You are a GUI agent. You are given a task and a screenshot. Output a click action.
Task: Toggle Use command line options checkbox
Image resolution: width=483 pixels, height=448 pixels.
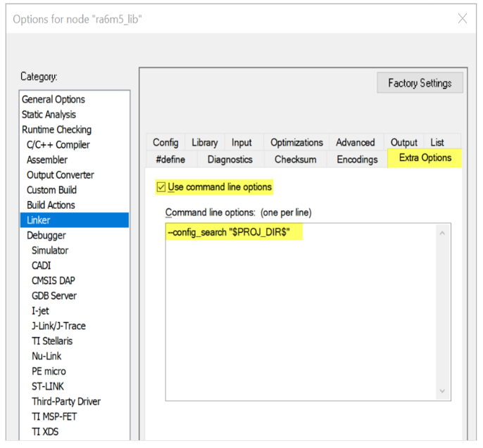(x=161, y=187)
